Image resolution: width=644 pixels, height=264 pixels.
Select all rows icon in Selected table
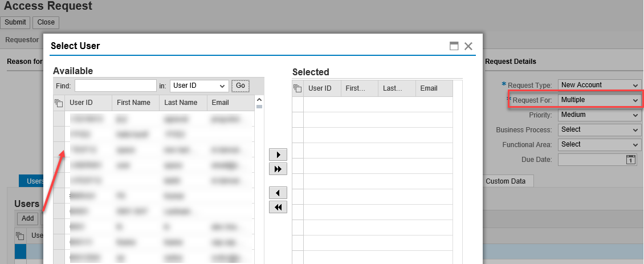[297, 88]
